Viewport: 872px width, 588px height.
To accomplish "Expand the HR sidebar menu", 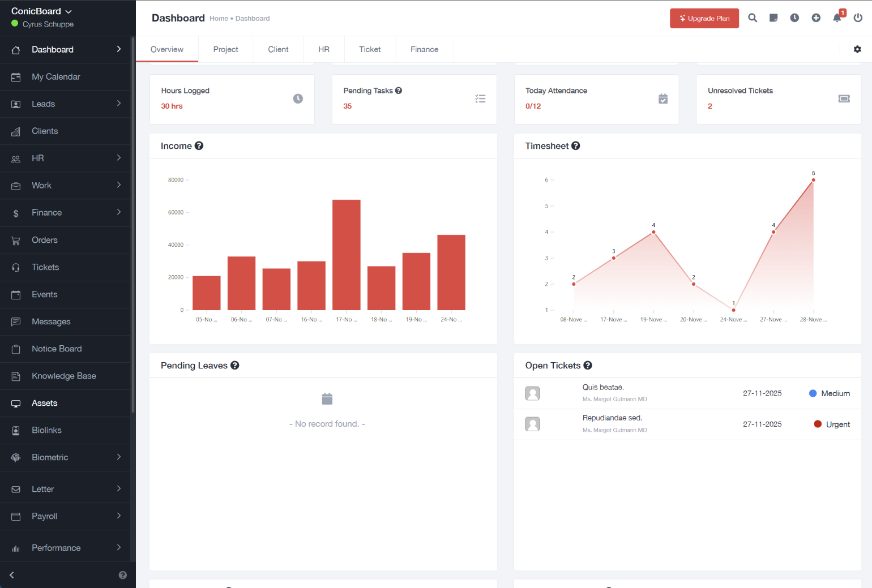I will pos(65,158).
